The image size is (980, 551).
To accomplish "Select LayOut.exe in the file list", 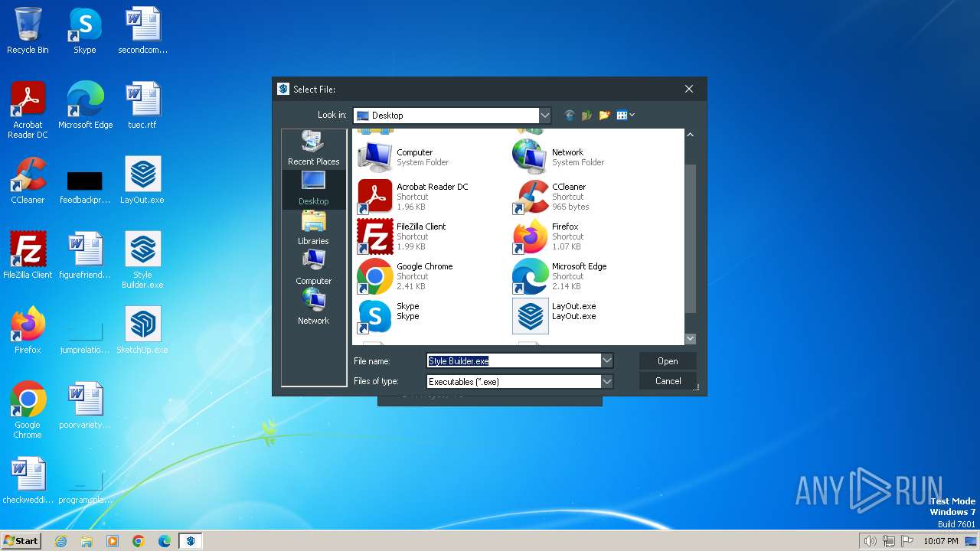I will [587, 316].
